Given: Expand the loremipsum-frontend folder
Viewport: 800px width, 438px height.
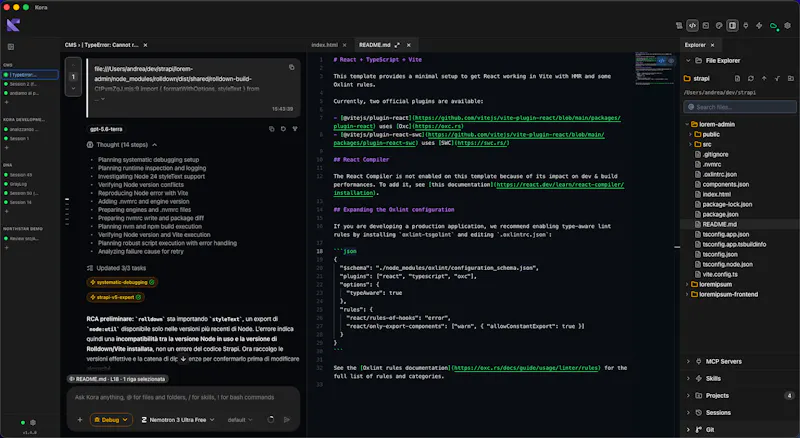Looking at the screenshot, I should [687, 295].
